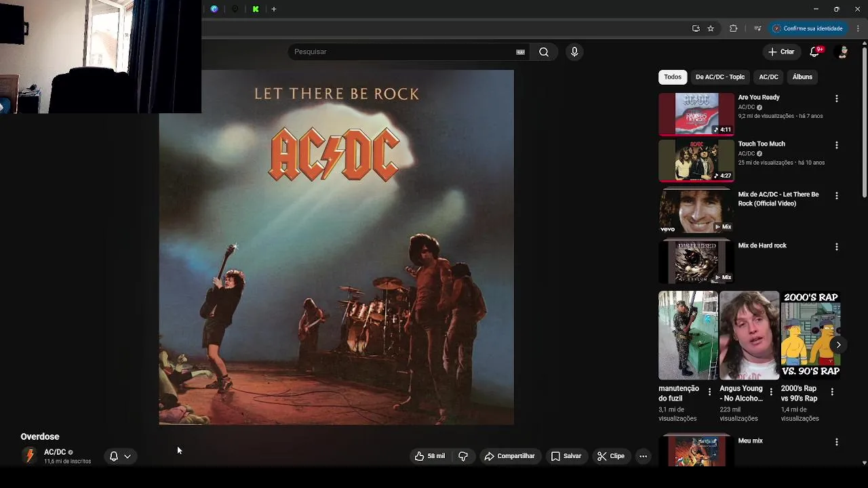The height and width of the screenshot is (488, 868).
Task: Open options for manutenção do fuzil short
Action: coord(709,392)
